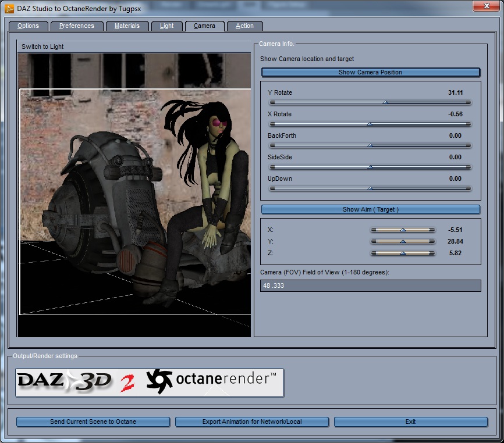Select the Camera tab
This screenshot has width=504, height=443.
(x=204, y=26)
